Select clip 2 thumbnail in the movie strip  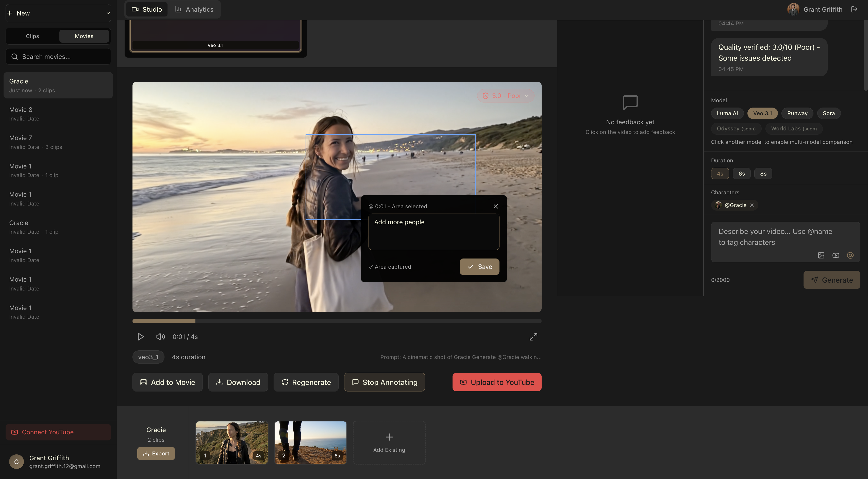tap(310, 442)
